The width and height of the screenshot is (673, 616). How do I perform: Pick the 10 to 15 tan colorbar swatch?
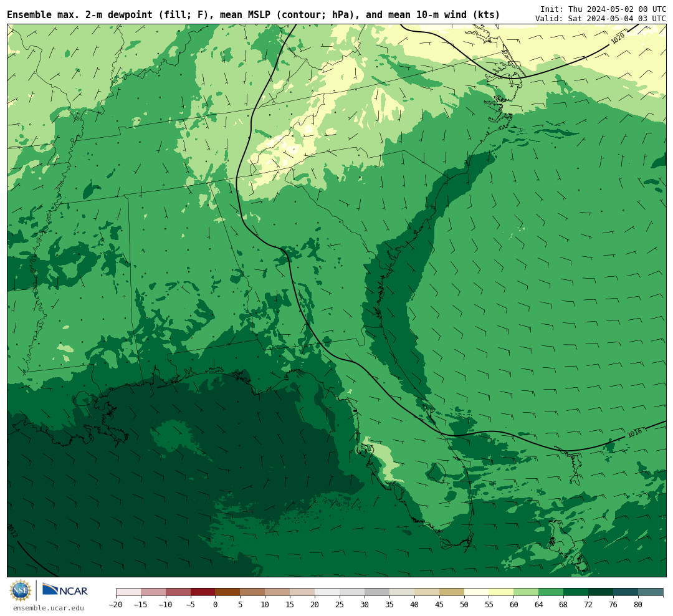(x=278, y=592)
